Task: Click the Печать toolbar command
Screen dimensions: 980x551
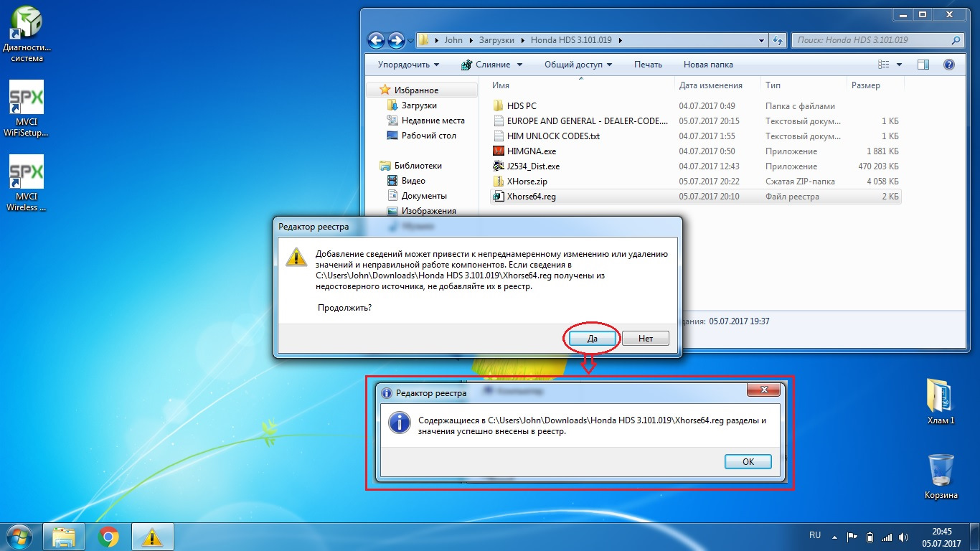Action: 648,65
